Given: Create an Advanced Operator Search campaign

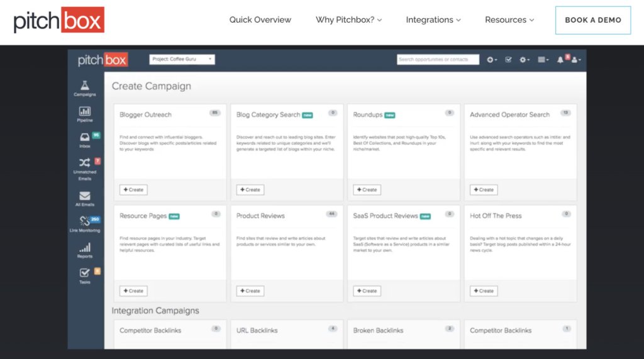Looking at the screenshot, I should click(x=484, y=190).
